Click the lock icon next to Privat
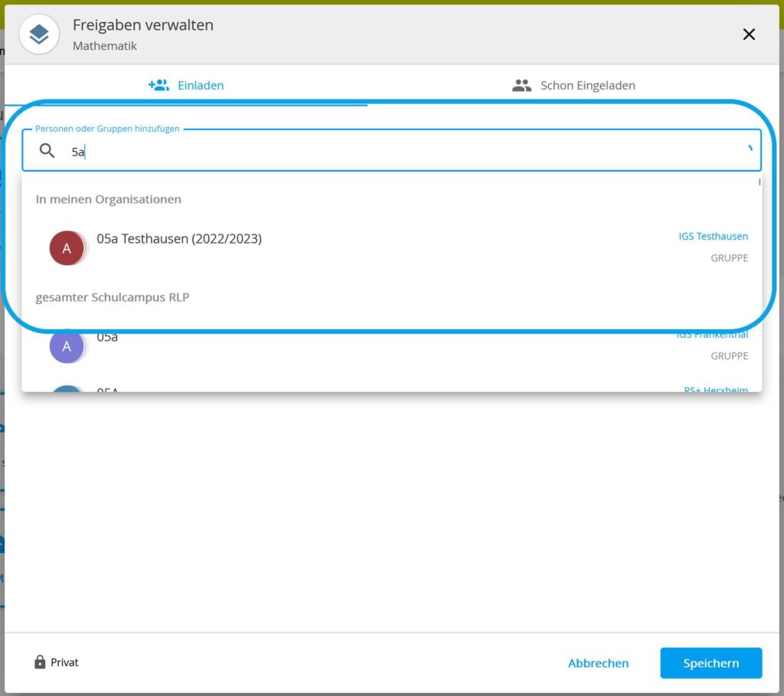The image size is (784, 696). click(40, 662)
